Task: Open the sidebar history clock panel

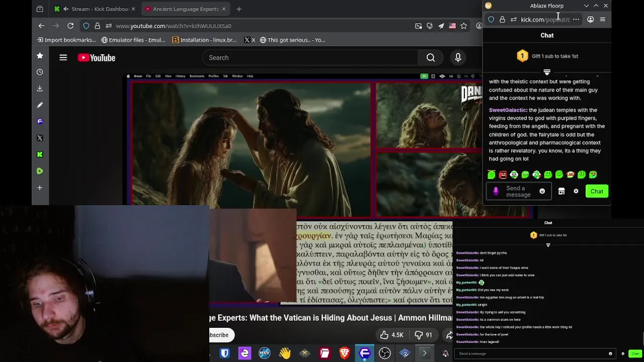Action: (40, 72)
